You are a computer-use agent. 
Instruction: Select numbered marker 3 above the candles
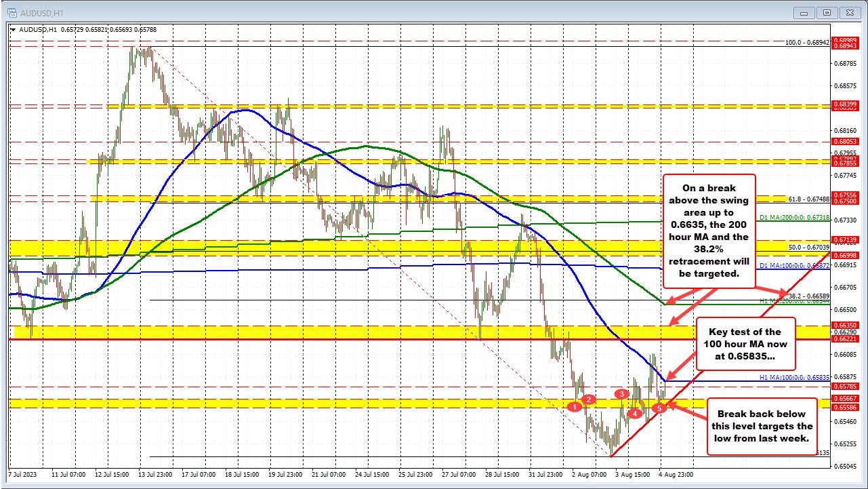point(621,394)
